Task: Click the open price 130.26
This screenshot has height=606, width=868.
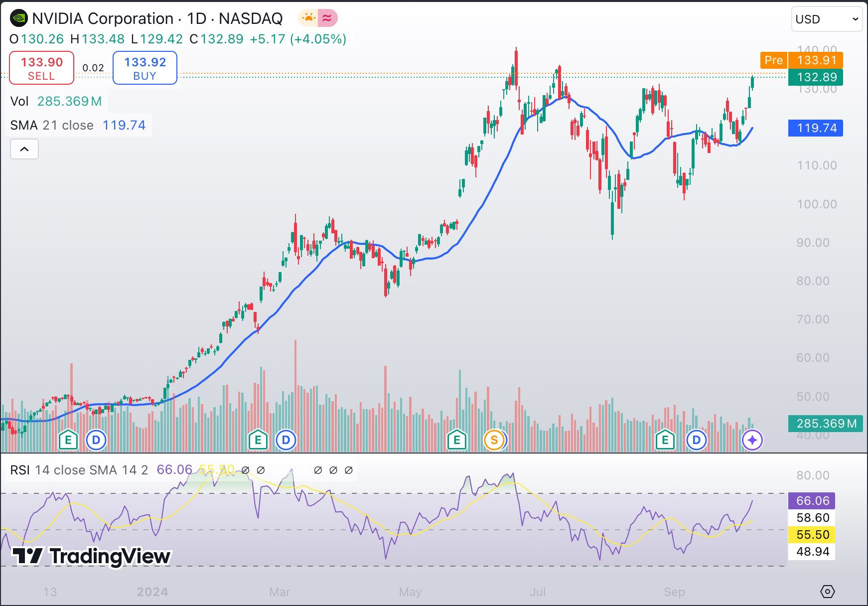Action: click(42, 39)
